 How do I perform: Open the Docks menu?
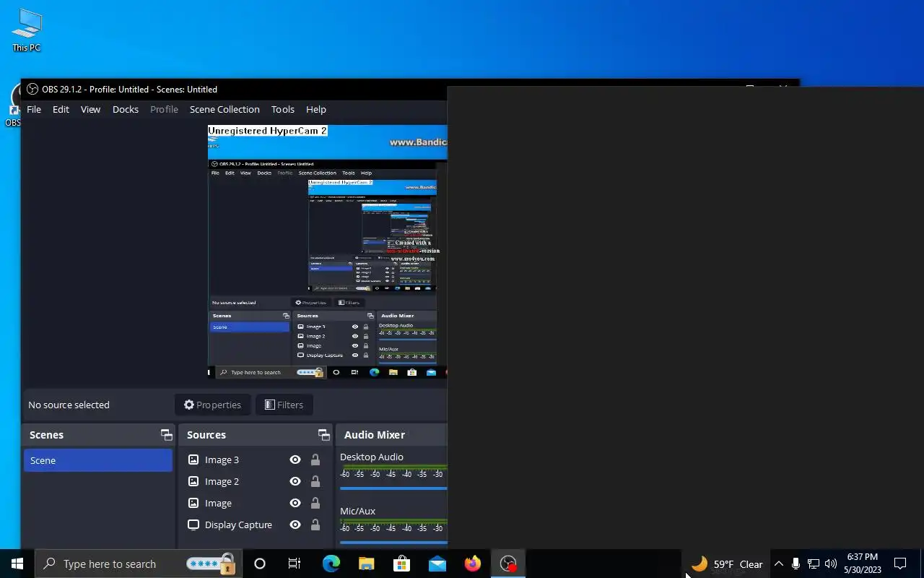(x=126, y=109)
